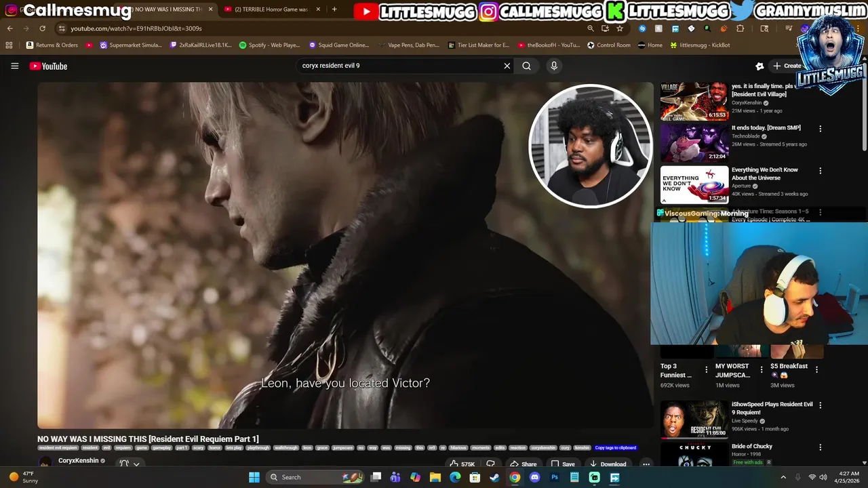Click the 'walkthrough' video tag

click(x=285, y=448)
